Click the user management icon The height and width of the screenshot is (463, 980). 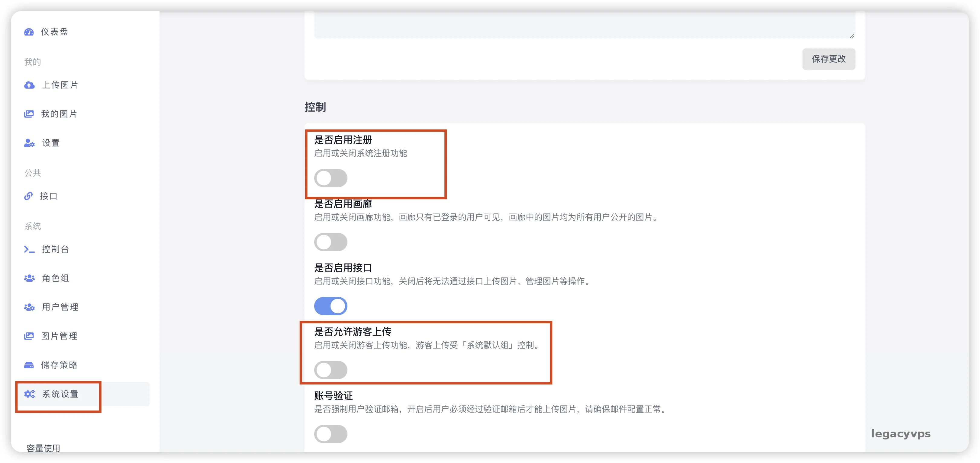pos(29,307)
